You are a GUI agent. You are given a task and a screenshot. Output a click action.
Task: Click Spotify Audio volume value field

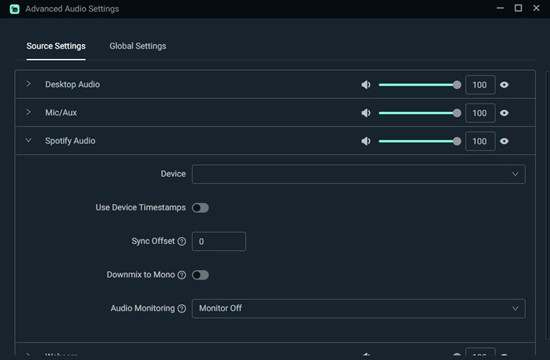click(x=480, y=141)
